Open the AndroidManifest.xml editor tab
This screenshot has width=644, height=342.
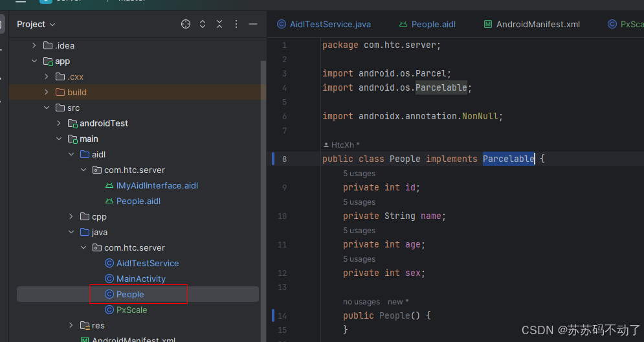531,24
